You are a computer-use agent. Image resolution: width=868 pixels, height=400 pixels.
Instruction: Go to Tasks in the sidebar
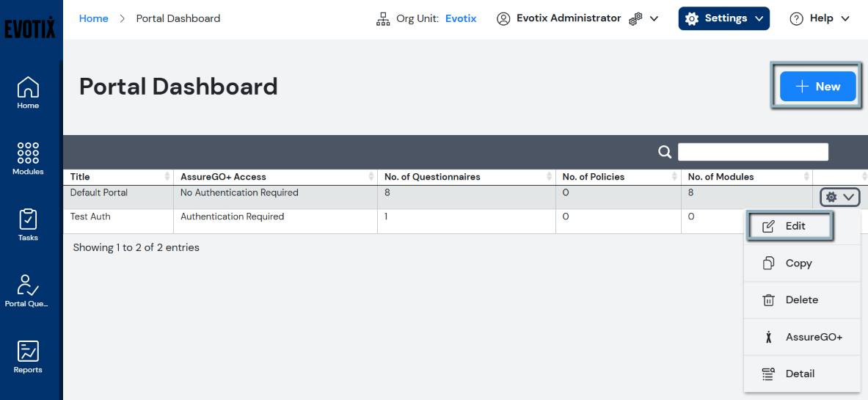(28, 225)
